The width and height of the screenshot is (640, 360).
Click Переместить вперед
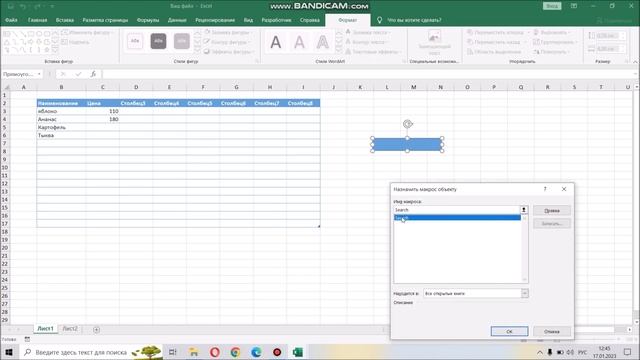(x=496, y=32)
